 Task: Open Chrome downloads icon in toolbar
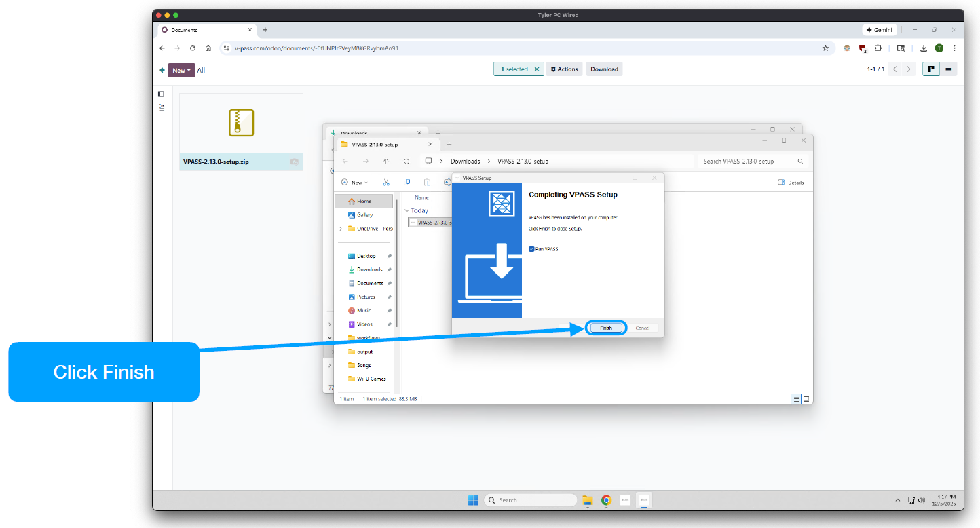924,48
